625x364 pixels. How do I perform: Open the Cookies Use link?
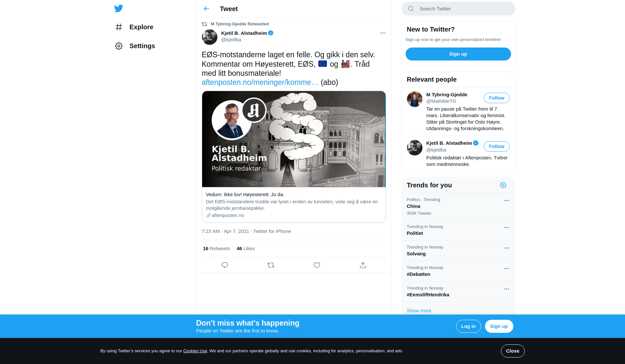point(195,351)
